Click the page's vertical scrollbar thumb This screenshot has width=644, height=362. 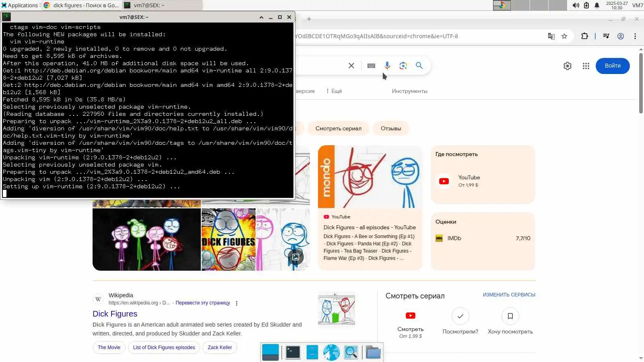tap(641, 82)
